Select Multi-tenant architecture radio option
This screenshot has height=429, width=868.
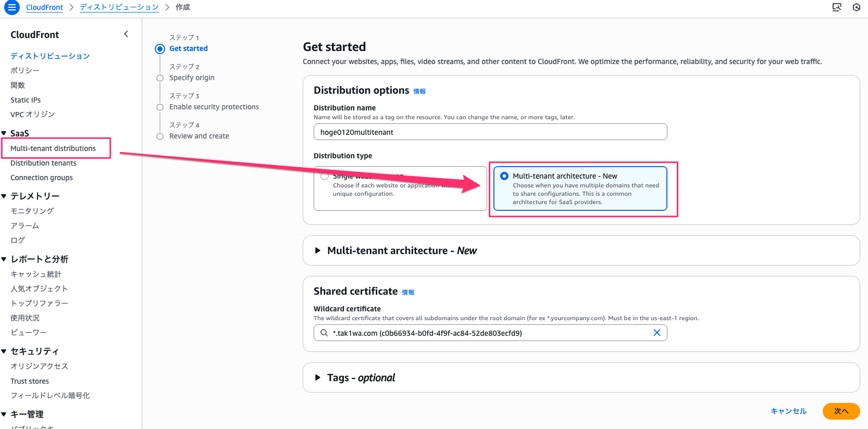(x=504, y=176)
